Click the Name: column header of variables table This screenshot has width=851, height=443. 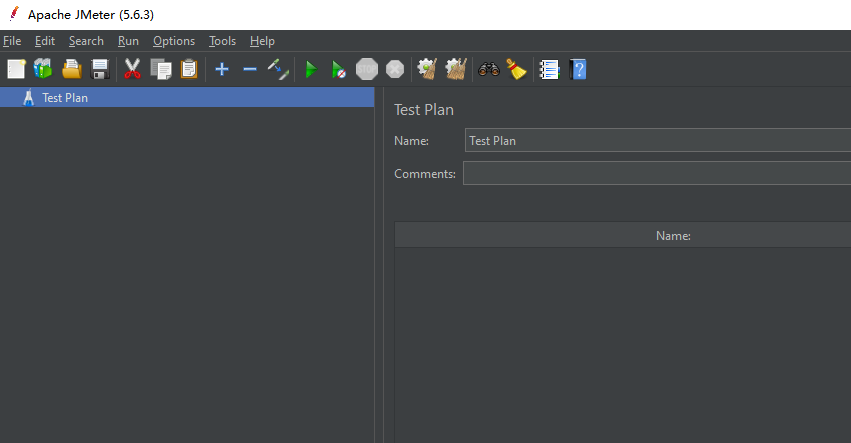tap(673, 236)
